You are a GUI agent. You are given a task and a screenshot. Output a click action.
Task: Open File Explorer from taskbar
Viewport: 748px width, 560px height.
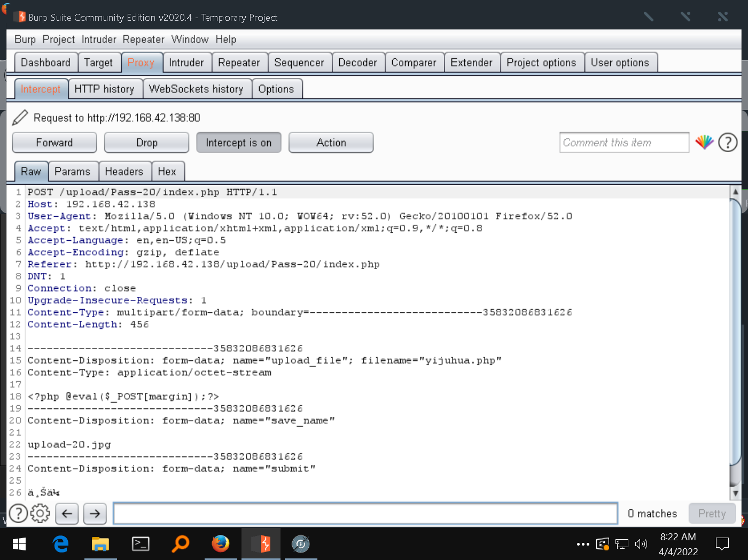click(100, 544)
